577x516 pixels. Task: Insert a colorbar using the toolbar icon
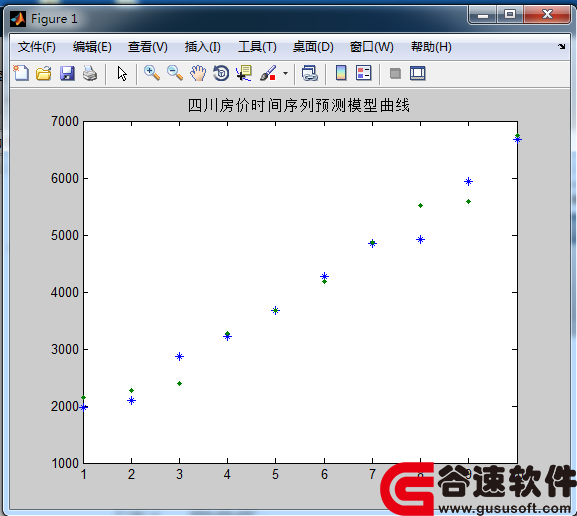pyautogui.click(x=341, y=73)
